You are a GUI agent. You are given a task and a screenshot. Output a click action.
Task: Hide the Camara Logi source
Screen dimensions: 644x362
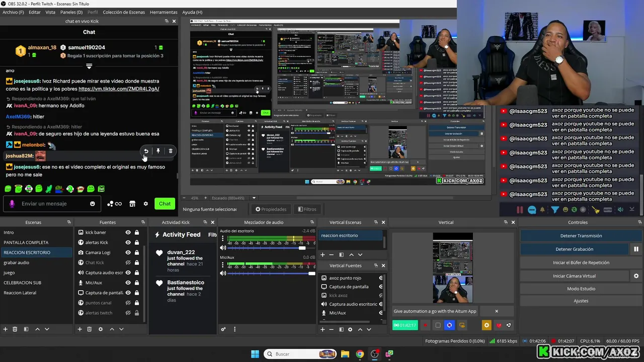coord(128,252)
